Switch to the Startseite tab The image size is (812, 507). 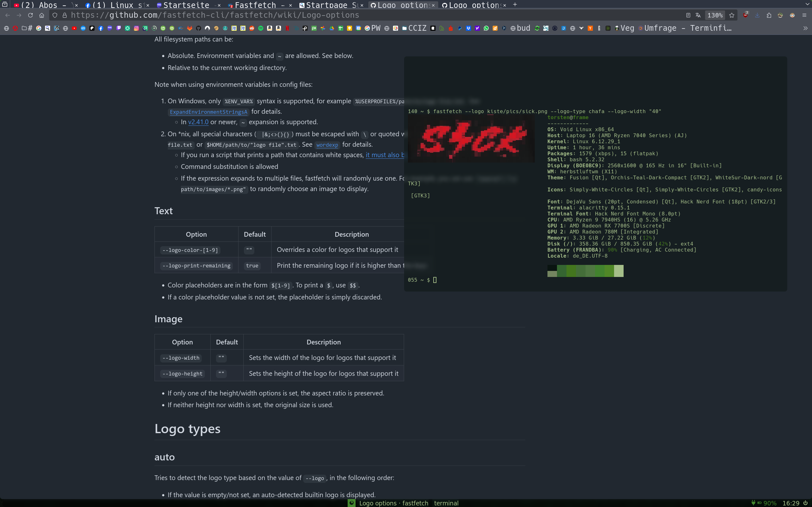pos(186,5)
